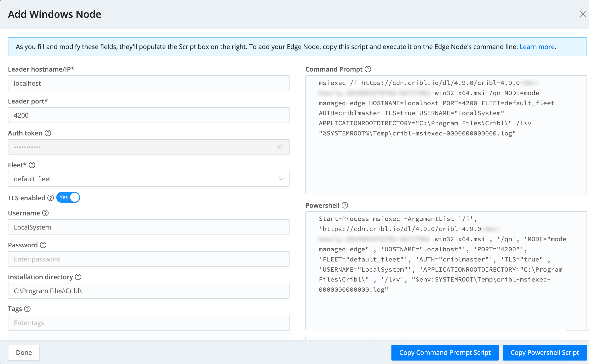Click the Command Prompt help icon
The image size is (589, 364).
(x=368, y=69)
